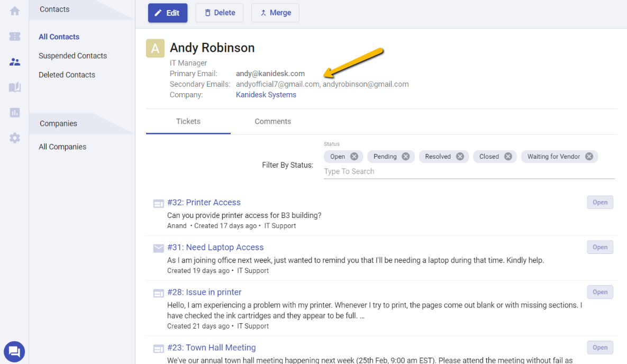Click Andy Robinson's avatar thumbnail
The width and height of the screenshot is (627, 364).
155,48
